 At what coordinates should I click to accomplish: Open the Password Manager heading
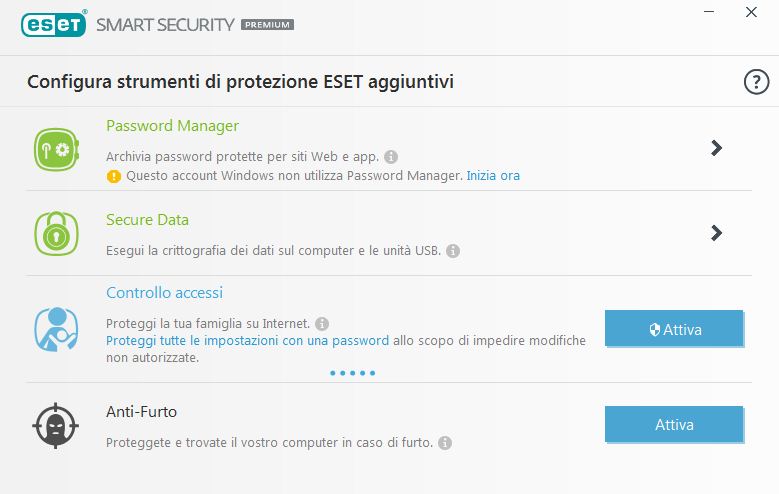click(x=172, y=126)
